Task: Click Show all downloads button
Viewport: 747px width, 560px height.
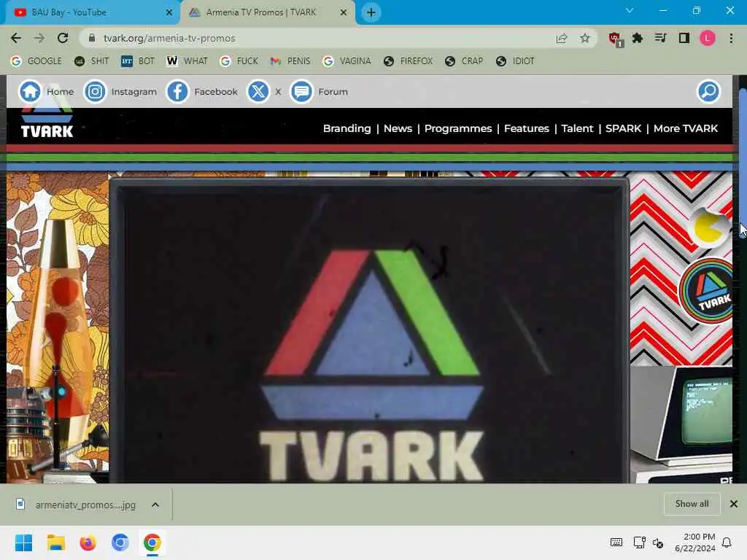Action: click(692, 504)
